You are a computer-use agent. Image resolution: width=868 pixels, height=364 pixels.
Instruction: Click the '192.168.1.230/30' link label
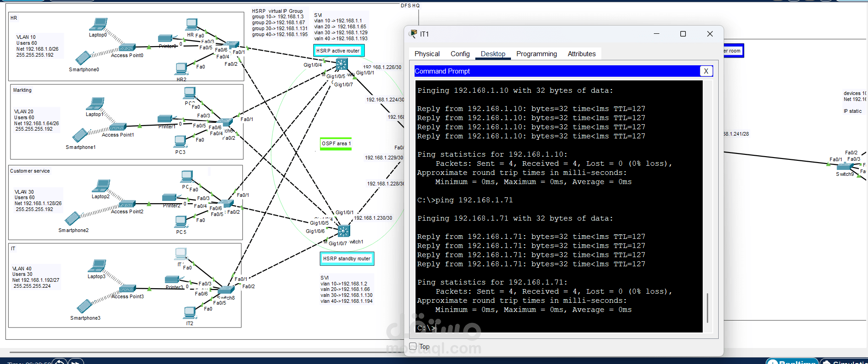pyautogui.click(x=373, y=218)
